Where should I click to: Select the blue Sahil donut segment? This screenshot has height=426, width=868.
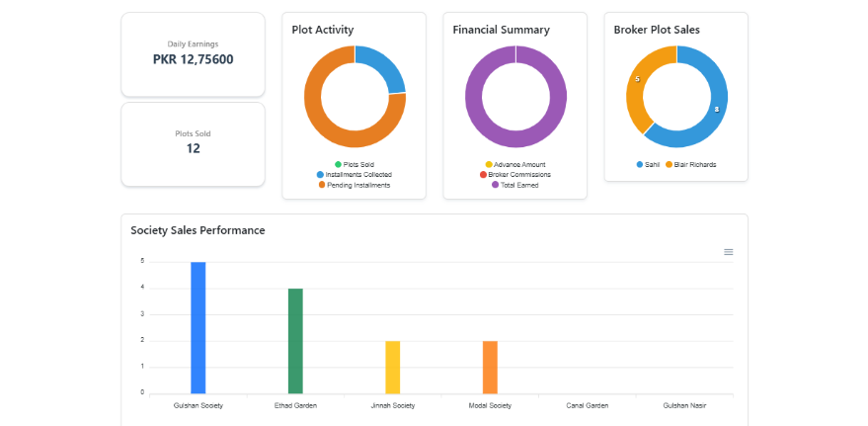[714, 109]
